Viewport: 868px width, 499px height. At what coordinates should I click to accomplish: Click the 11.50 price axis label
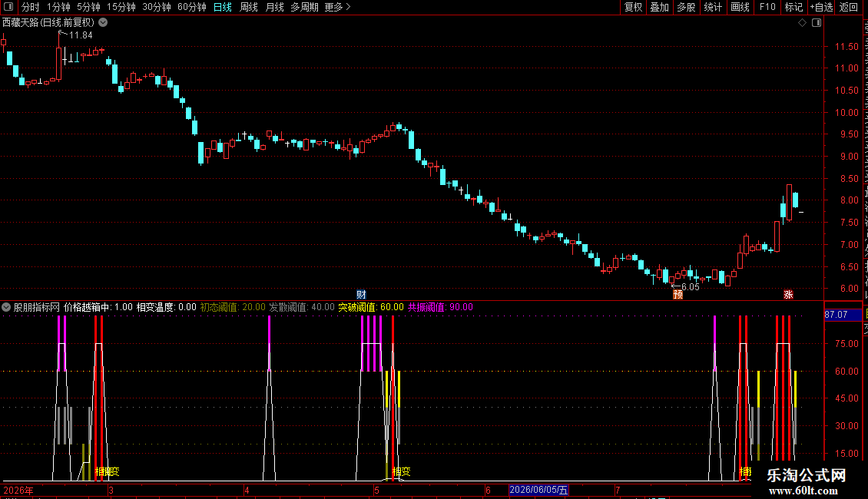click(x=846, y=47)
